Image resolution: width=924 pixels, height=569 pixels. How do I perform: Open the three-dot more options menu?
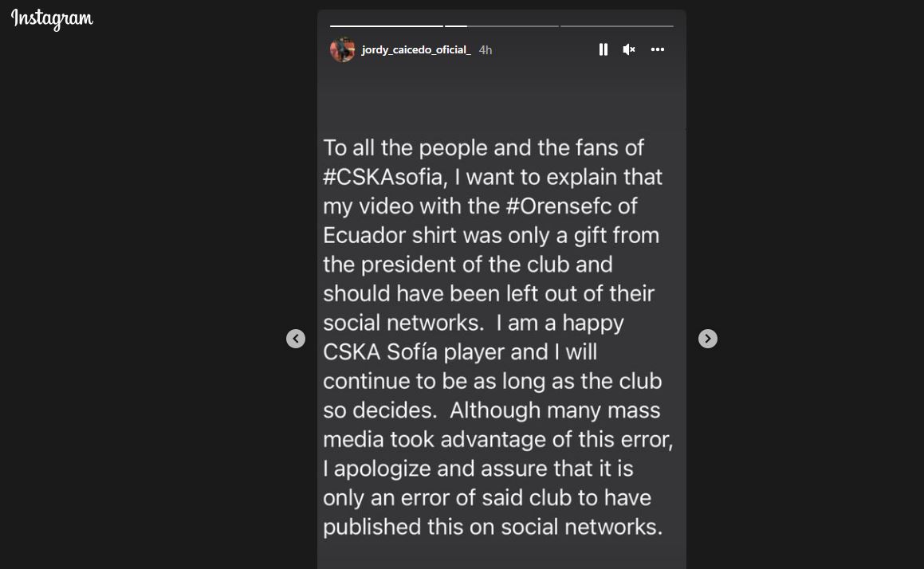658,49
